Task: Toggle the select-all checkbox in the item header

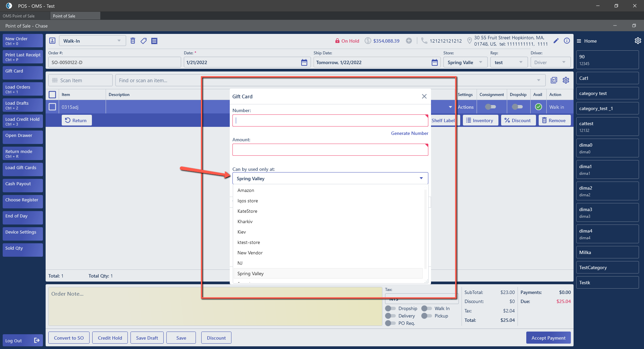Action: [x=52, y=95]
